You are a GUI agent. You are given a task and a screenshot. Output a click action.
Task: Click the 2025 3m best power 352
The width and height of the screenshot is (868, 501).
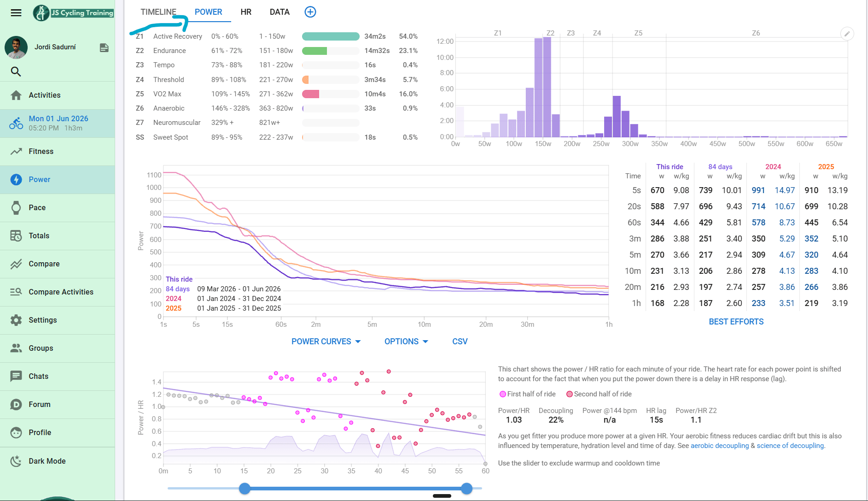click(811, 239)
